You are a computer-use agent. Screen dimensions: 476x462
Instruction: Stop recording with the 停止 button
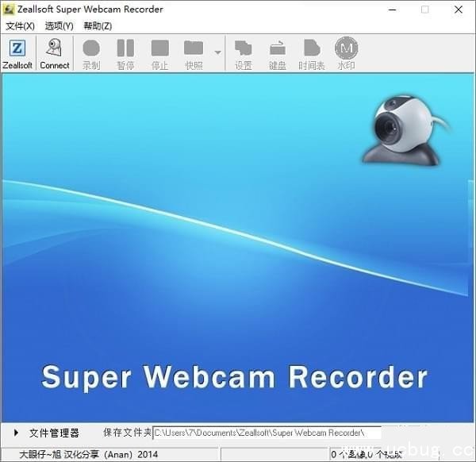coord(159,54)
